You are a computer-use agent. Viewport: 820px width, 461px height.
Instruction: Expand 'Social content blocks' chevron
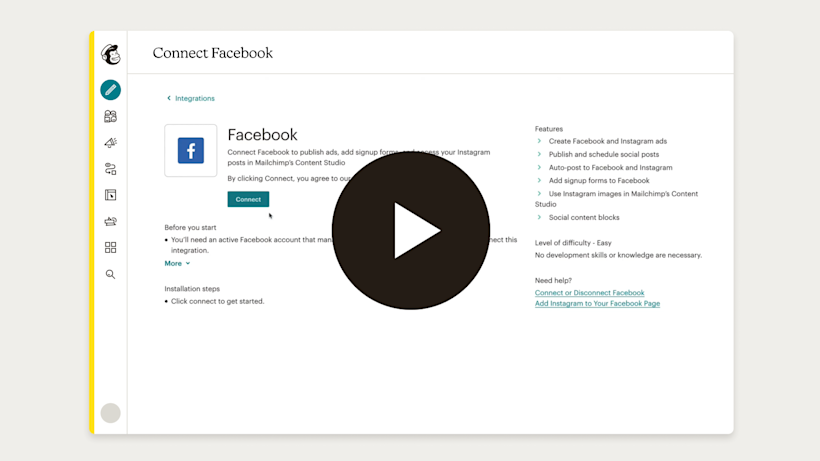click(x=540, y=217)
